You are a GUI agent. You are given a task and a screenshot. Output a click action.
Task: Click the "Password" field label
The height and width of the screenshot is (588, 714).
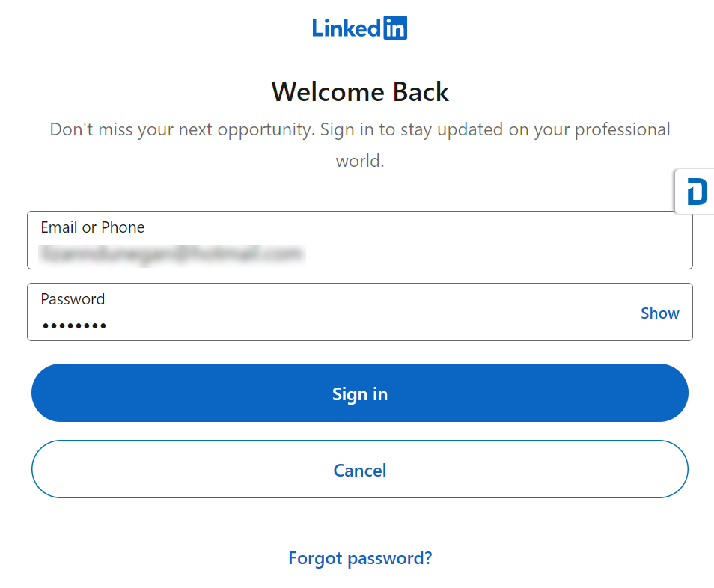pos(73,299)
